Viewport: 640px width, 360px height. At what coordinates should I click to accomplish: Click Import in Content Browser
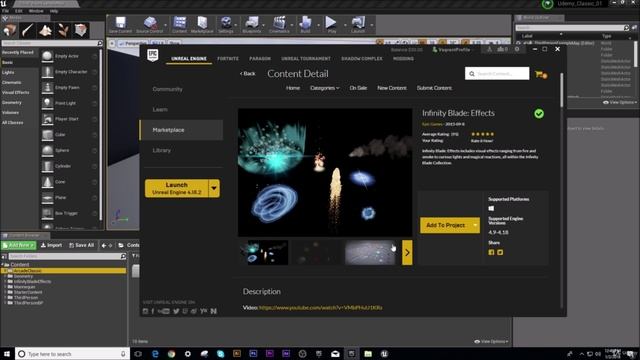point(51,245)
